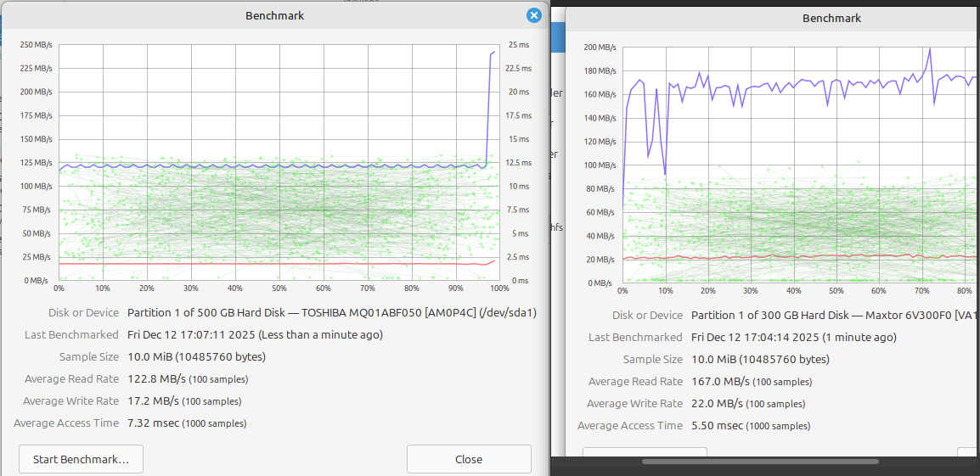This screenshot has height=476, width=980.
Task: Click 'Disk or Device' label in TOSHIBA window
Action: [x=84, y=312]
